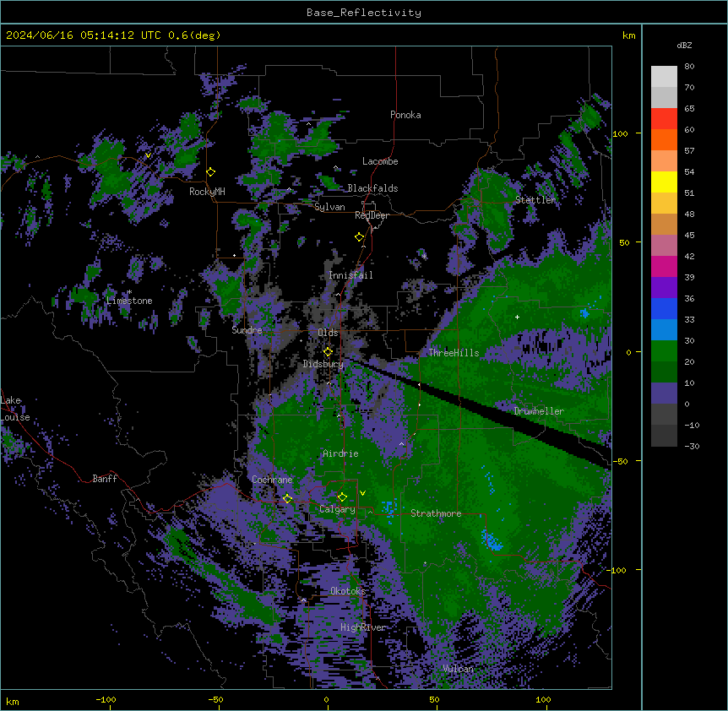Select the yellow diamond marker above Calgary label
The height and width of the screenshot is (711, 728).
tap(342, 497)
